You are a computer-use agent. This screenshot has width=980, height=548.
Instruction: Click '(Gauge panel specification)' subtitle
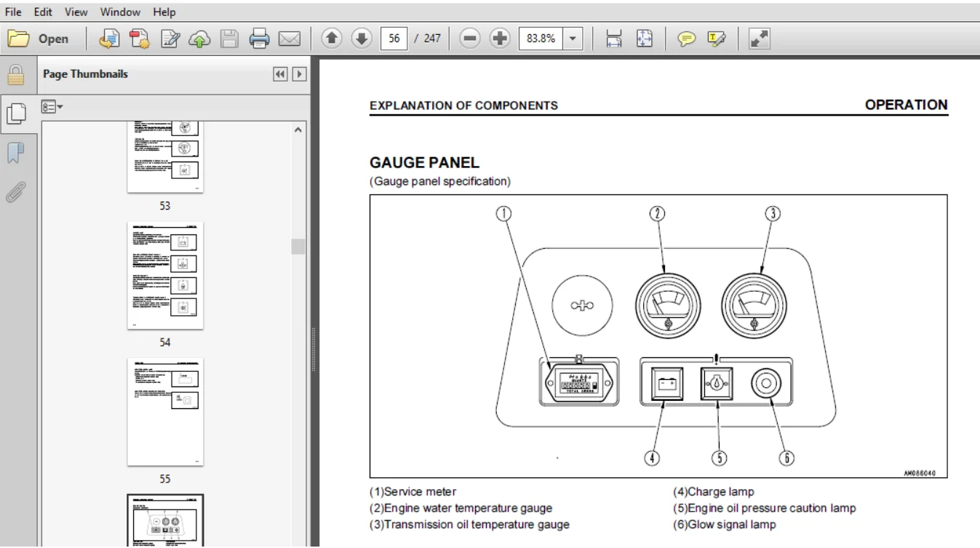pyautogui.click(x=440, y=181)
